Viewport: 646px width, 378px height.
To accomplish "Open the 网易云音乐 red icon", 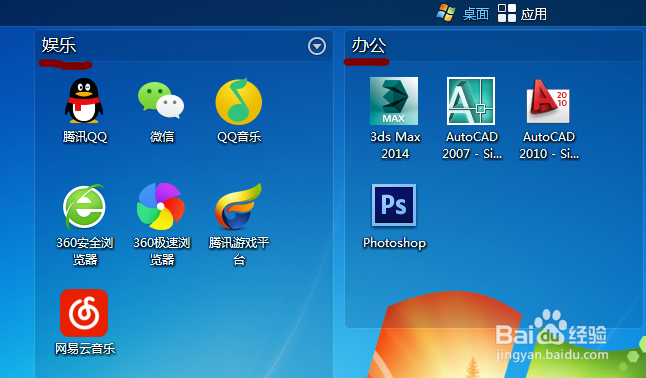I will click(84, 313).
